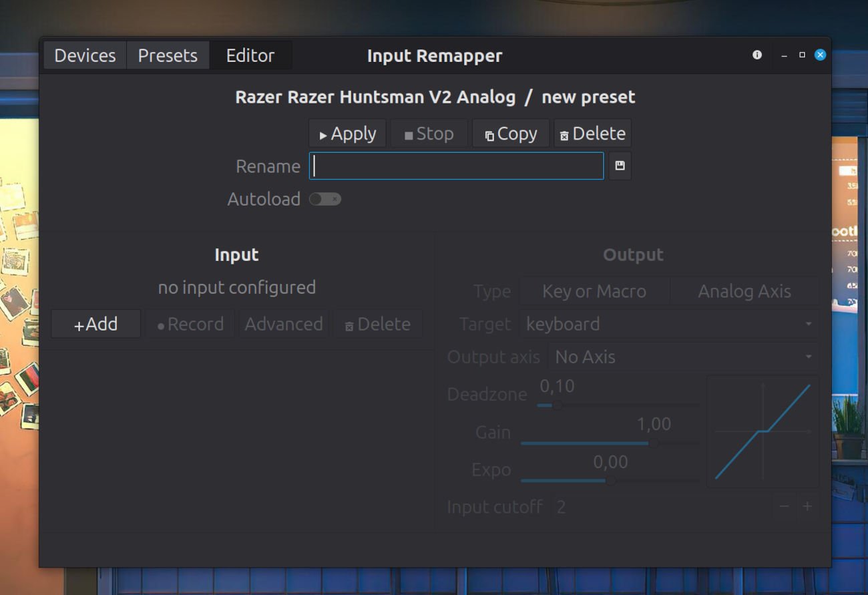Viewport: 868px width, 595px height.
Task: Enable Autoload for this preset
Action: point(324,199)
